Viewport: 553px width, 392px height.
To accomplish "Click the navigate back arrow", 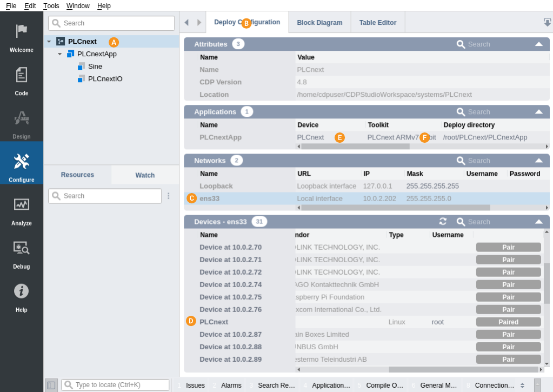I will 186,23.
